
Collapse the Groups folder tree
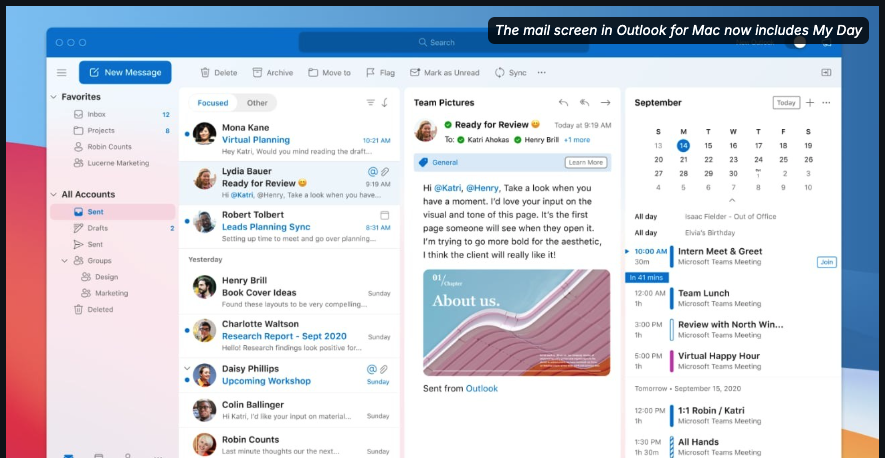tap(64, 261)
